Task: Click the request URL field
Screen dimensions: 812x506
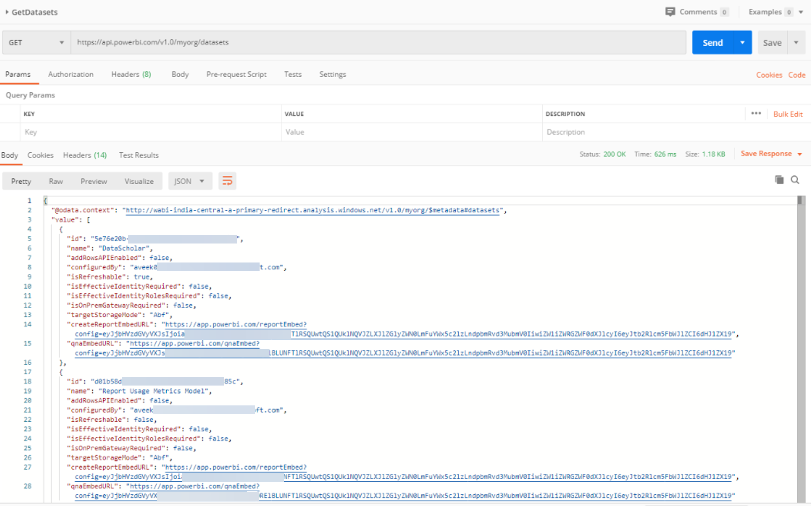Action: coord(378,42)
